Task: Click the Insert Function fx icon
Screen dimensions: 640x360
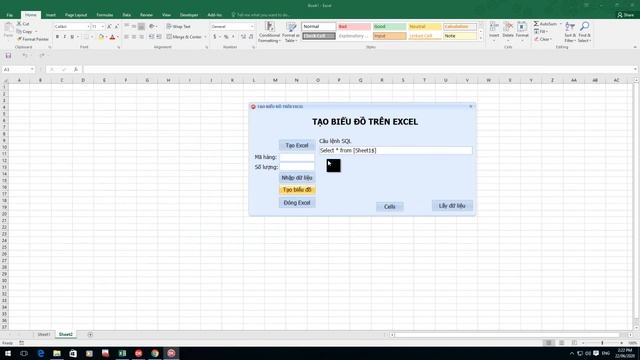Action: click(x=76, y=69)
